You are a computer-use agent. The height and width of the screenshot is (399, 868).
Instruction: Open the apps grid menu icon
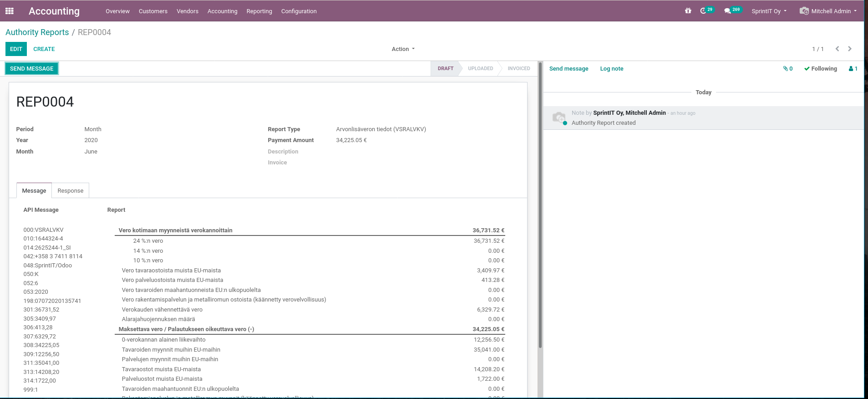pos(10,11)
